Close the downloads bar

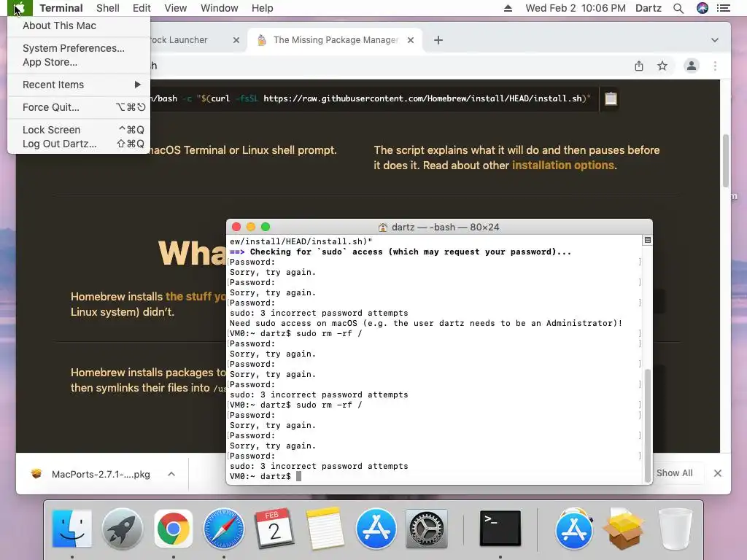coord(718,473)
